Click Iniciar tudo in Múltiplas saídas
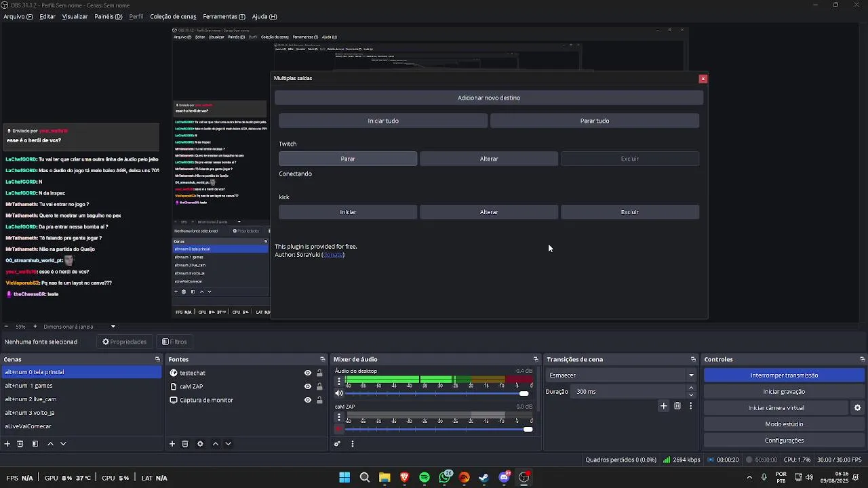Screen dimensions: 868x488 click(383, 121)
